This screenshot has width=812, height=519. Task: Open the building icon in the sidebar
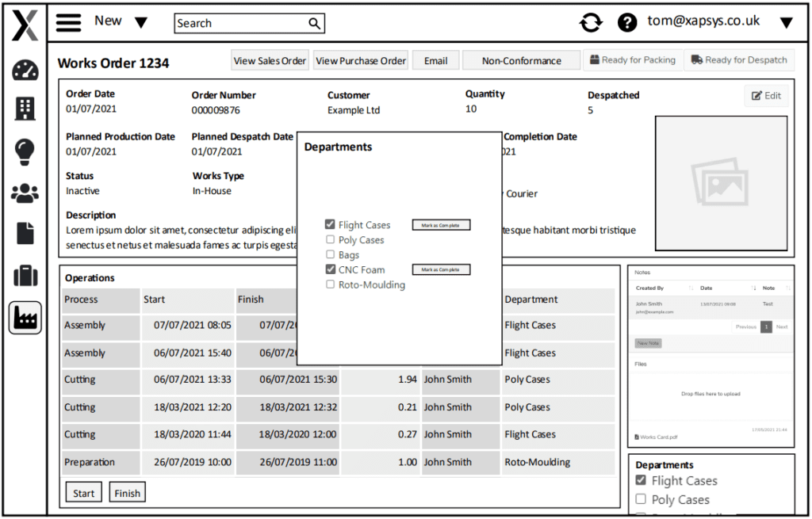tap(25, 109)
